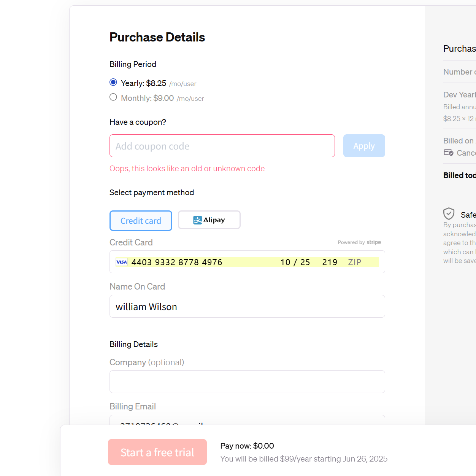Click the safety shield checkmark icon
Screen dimensions: 476x476
point(449,213)
